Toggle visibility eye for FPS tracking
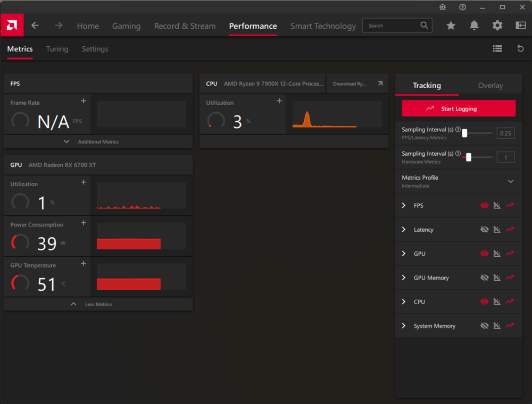 484,205
